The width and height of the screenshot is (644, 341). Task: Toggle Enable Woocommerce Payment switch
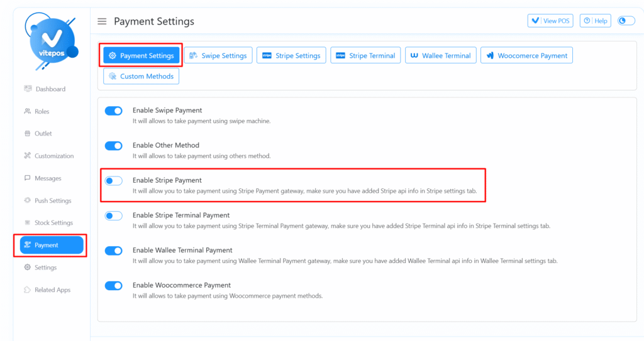pyautogui.click(x=114, y=286)
